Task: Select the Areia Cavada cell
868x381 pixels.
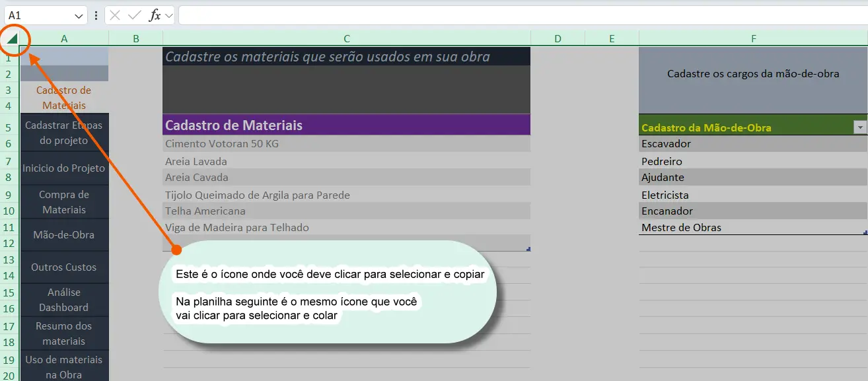Action: point(346,177)
